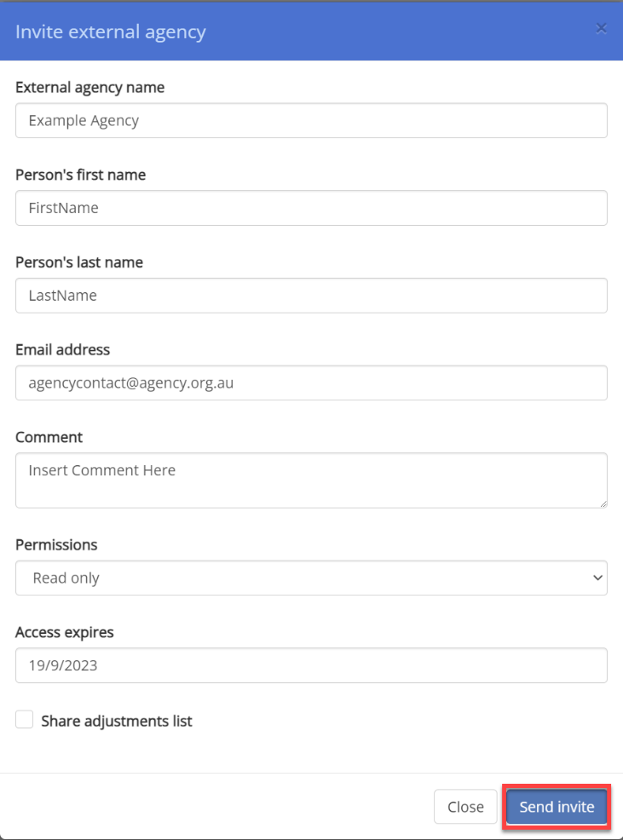Screen dimensions: 623x840
Task: Click the 'Email address' field label
Action: [62, 350]
